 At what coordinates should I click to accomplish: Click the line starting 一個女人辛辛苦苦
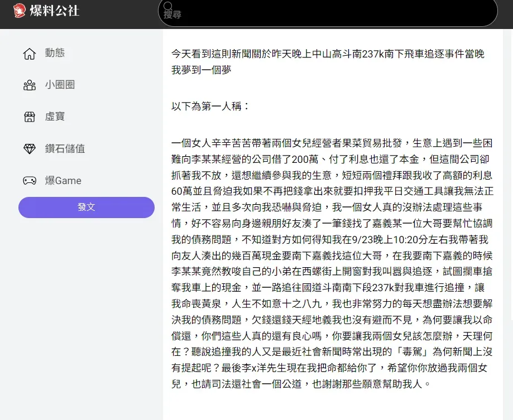[332, 143]
